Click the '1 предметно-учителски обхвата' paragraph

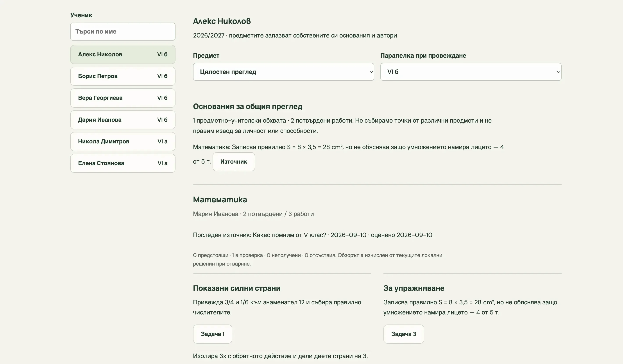pyautogui.click(x=342, y=125)
